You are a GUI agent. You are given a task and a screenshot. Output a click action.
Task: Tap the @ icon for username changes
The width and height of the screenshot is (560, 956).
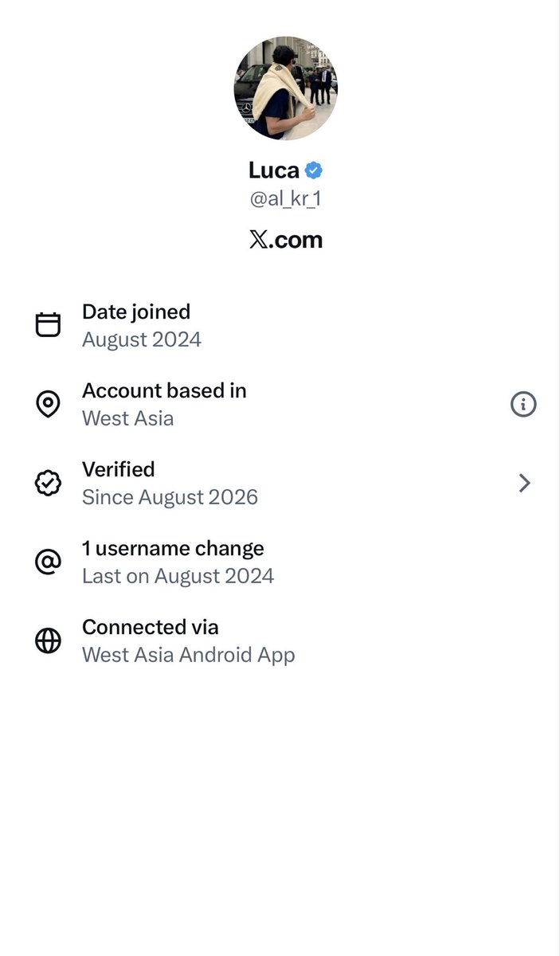point(49,562)
